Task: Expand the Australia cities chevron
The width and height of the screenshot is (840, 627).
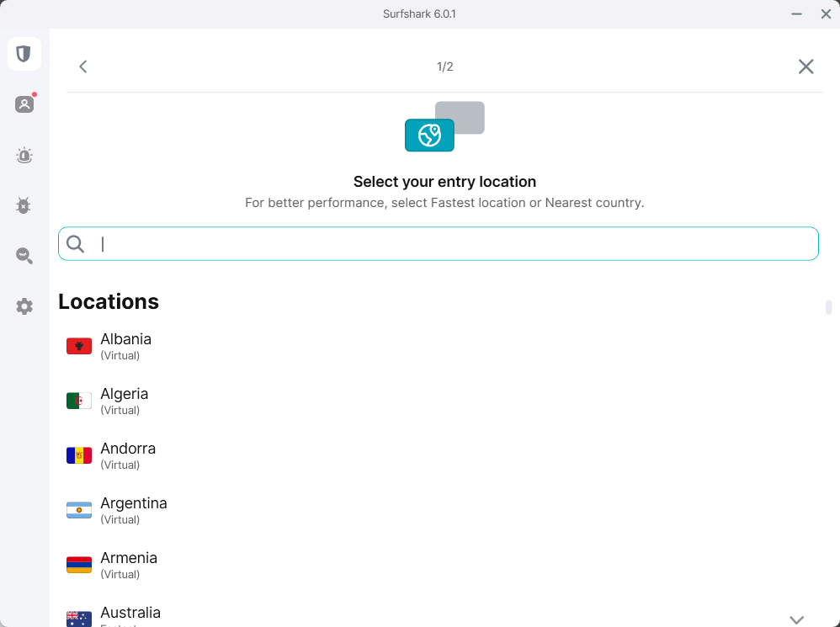Action: click(x=796, y=619)
